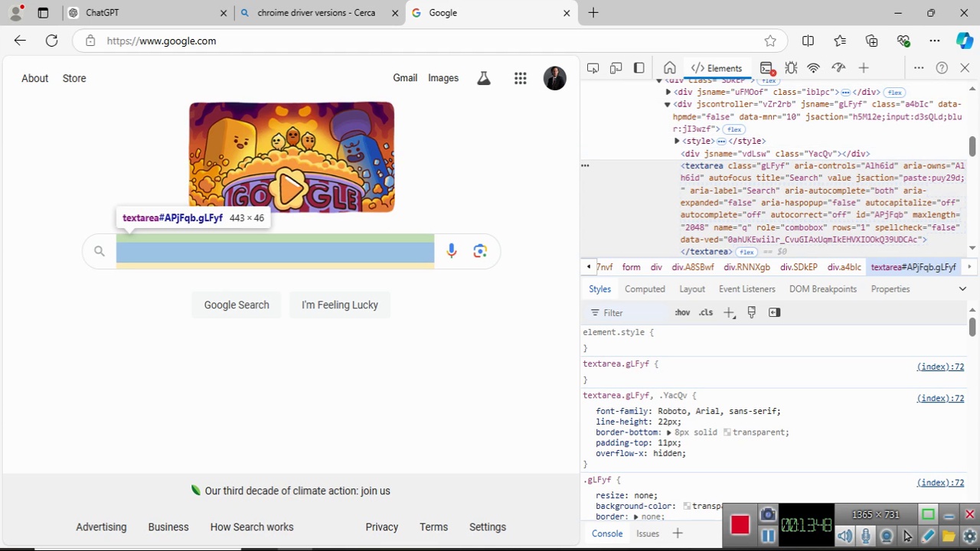This screenshot has width=980, height=551.
Task: Pause the screen recording
Action: pos(768,536)
